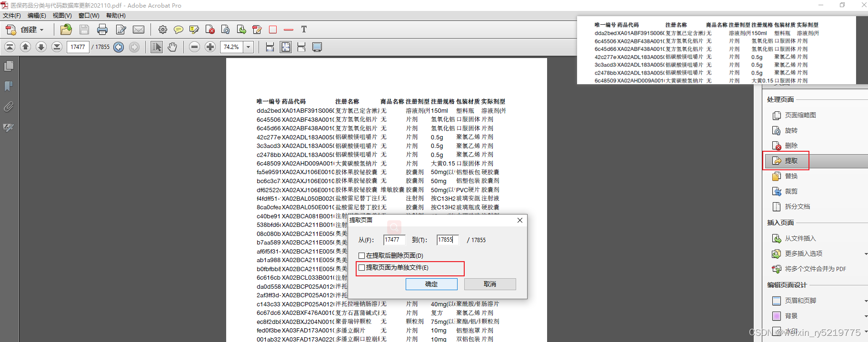Open the 文件 menu

point(12,16)
